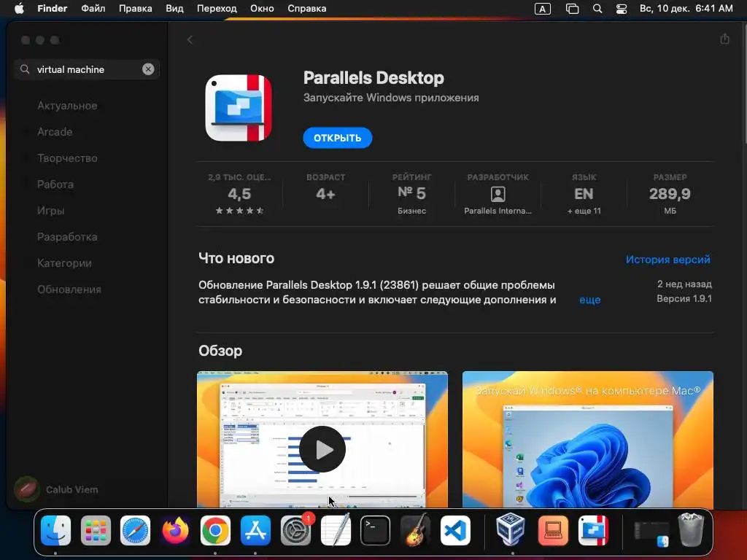Launch Google Chrome from the Dock
747x560 pixels.
[215, 531]
